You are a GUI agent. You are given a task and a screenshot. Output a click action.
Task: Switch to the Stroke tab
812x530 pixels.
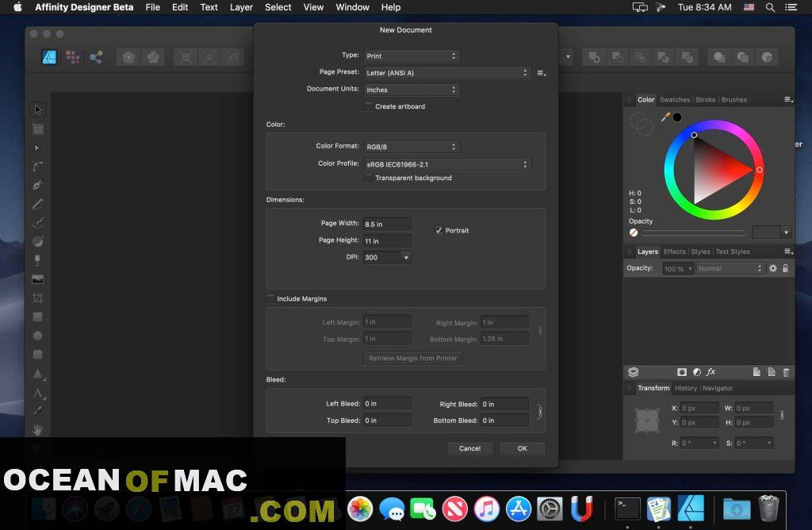tap(705, 99)
